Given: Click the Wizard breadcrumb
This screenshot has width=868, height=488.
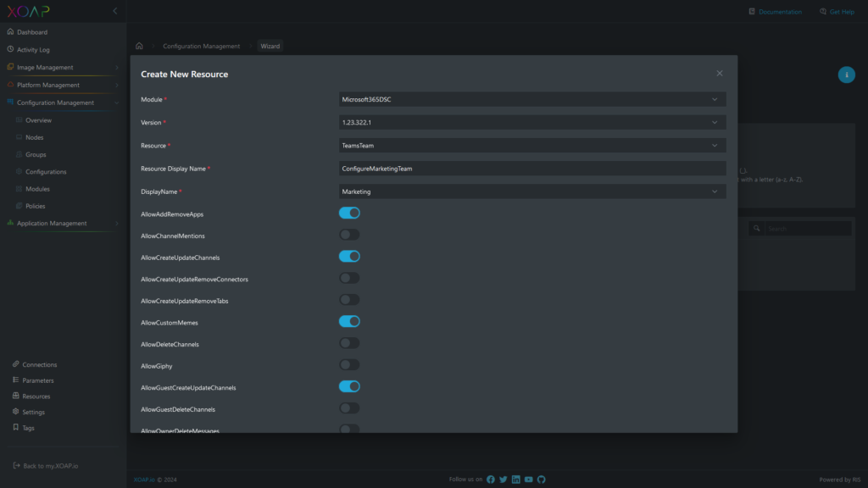Looking at the screenshot, I should pos(270,46).
